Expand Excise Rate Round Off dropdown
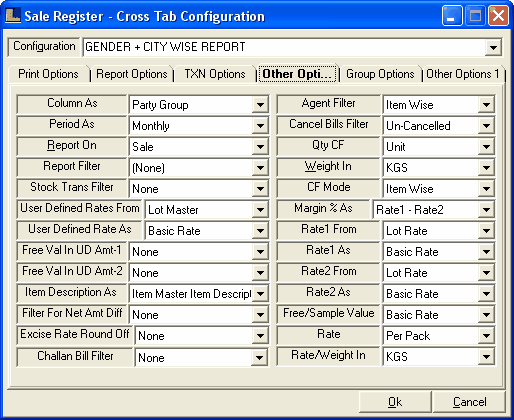 pos(260,336)
